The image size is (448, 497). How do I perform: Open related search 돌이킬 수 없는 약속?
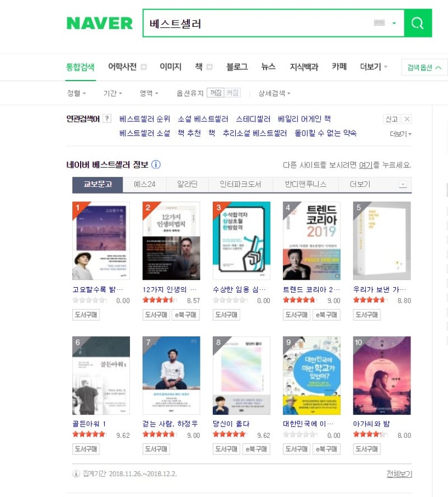point(325,133)
